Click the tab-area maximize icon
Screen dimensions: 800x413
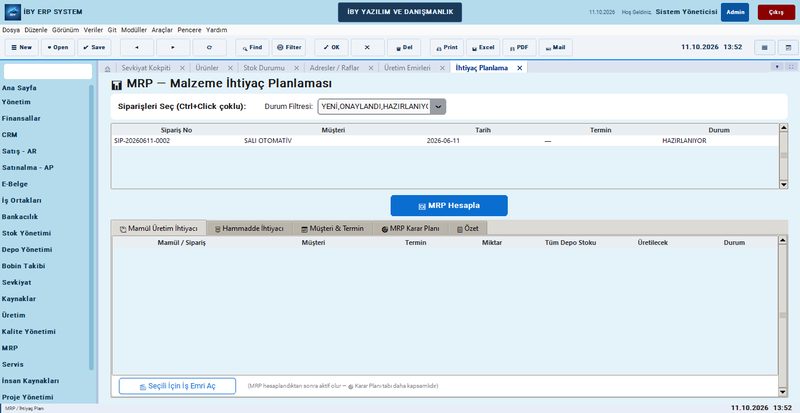click(x=791, y=67)
